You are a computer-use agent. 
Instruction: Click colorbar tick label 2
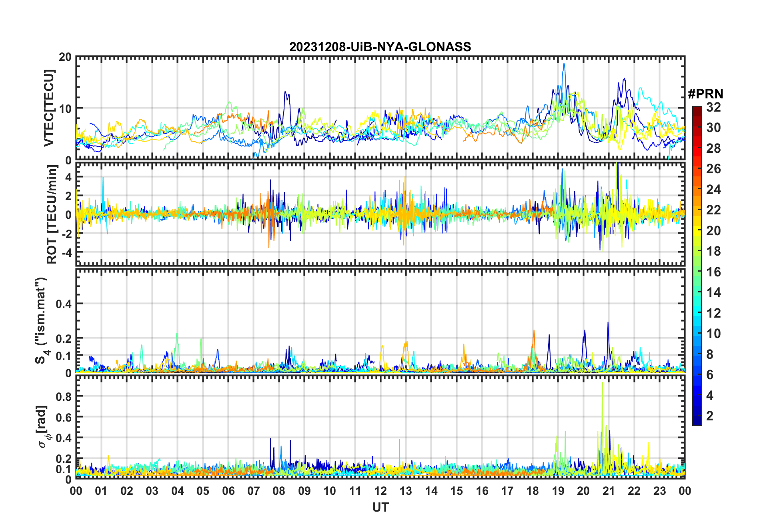point(710,416)
